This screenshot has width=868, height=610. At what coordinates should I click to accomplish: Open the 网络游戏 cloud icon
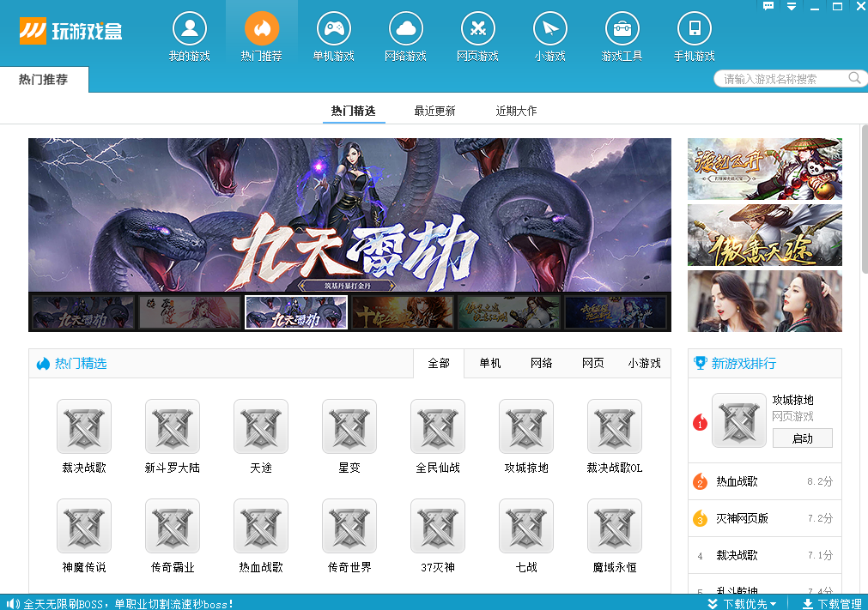pos(406,30)
